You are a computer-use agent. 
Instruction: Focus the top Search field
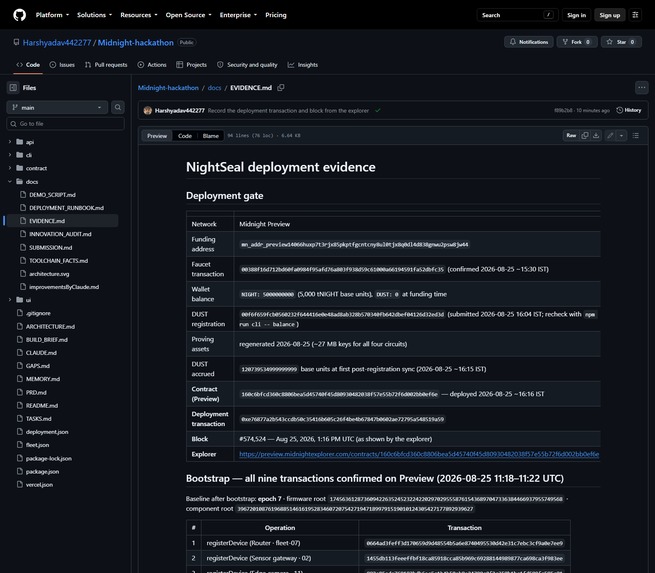click(x=517, y=15)
